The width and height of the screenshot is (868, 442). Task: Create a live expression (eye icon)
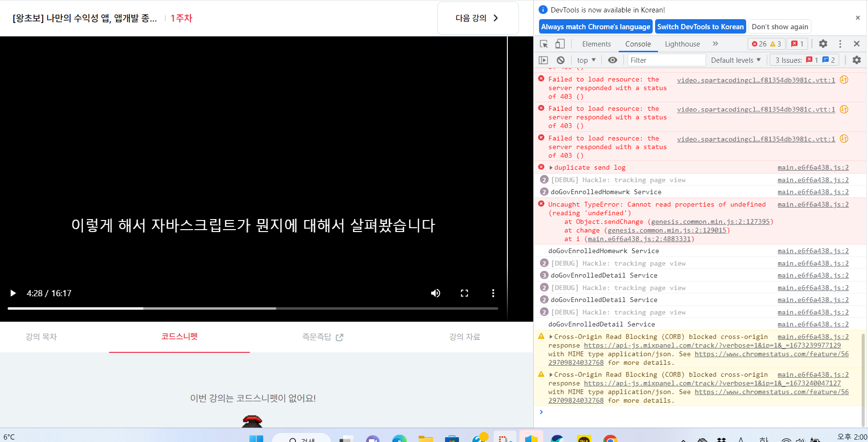[x=612, y=60]
